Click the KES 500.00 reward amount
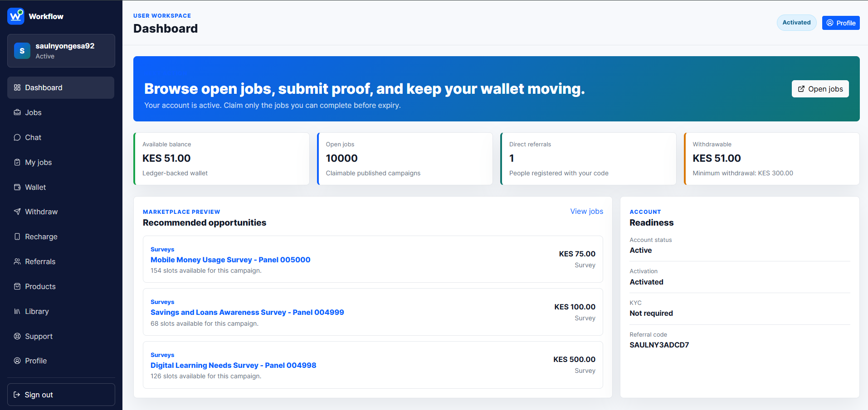The height and width of the screenshot is (410, 868). point(574,359)
